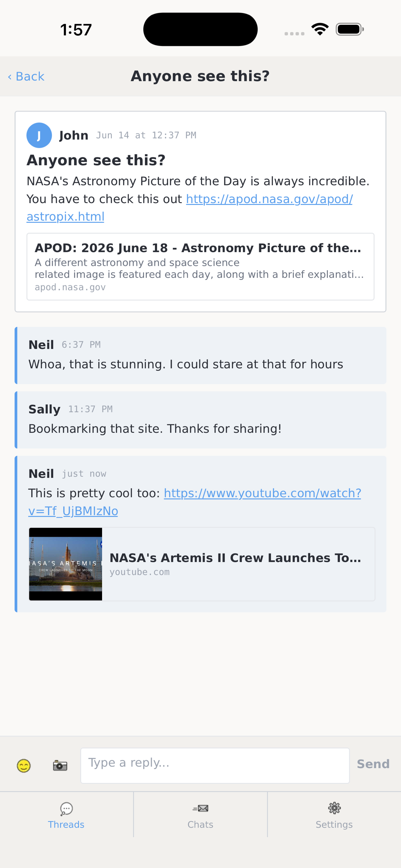This screenshot has width=401, height=868.
Task: Tap Sally's name on her reply
Action: (x=44, y=409)
